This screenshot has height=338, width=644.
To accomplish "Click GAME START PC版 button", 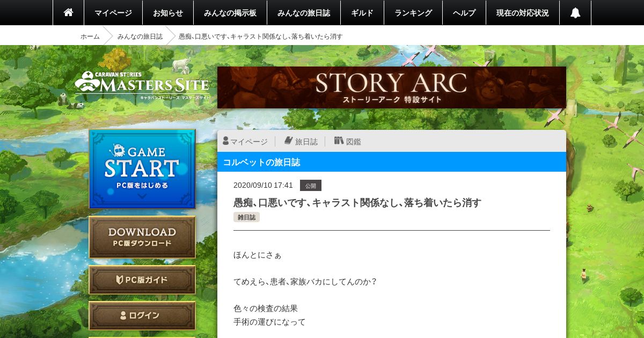I will coord(142,169).
